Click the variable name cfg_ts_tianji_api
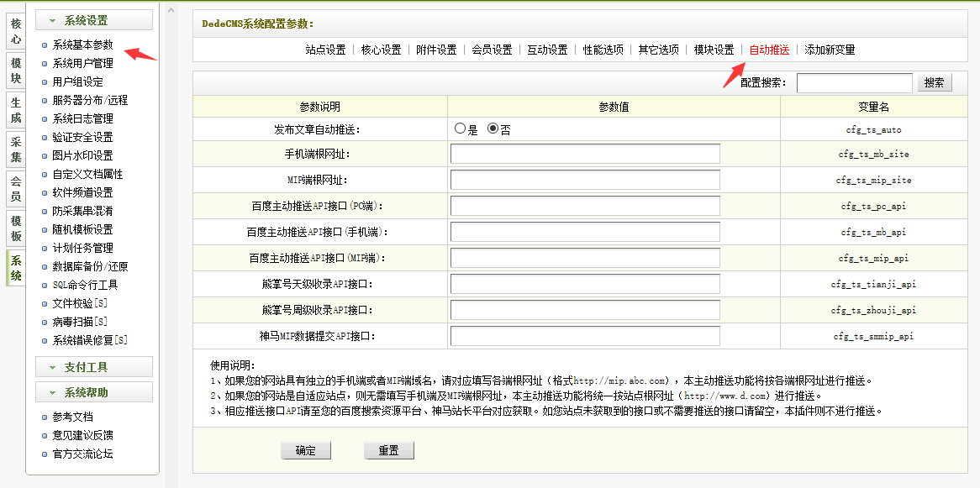 [x=874, y=284]
